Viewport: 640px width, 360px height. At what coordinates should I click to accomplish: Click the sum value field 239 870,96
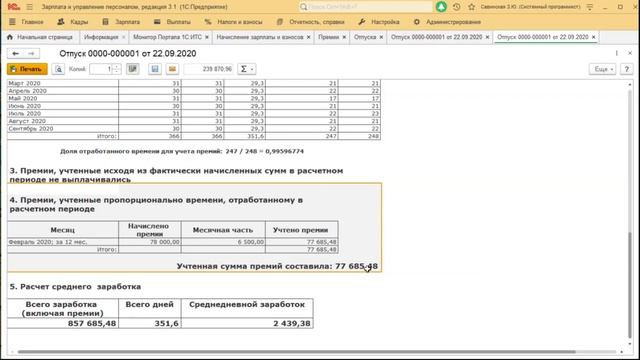209,69
